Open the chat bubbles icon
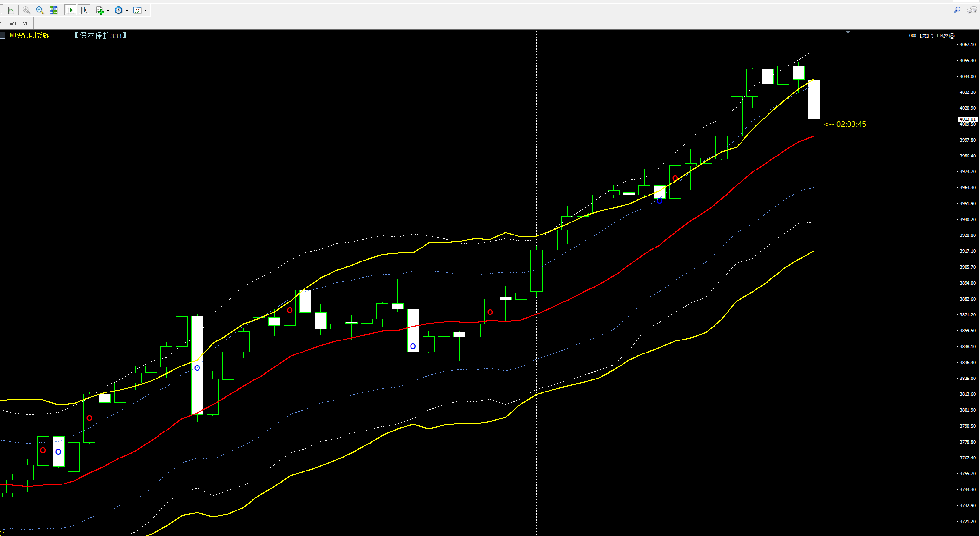 coord(971,10)
